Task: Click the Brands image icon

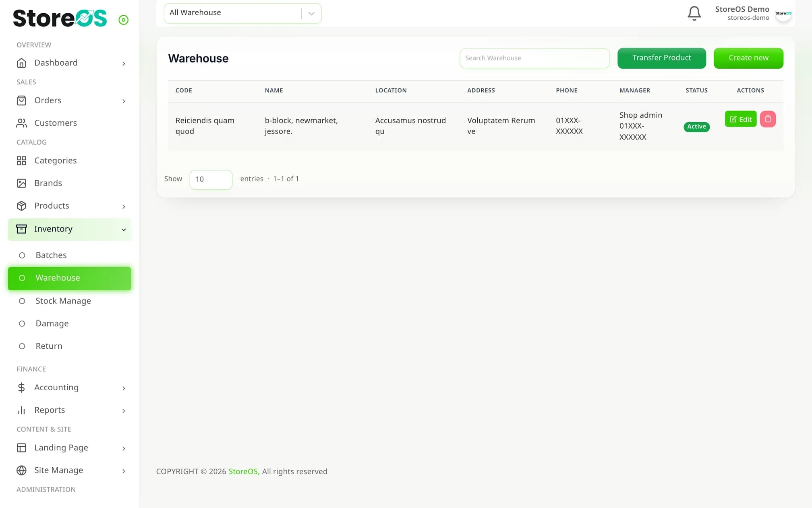Action: coord(21,183)
